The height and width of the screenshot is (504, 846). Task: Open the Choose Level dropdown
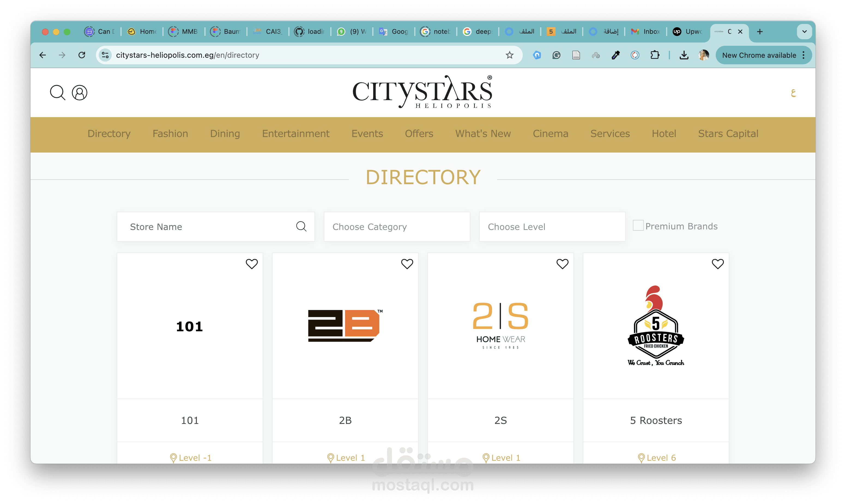(x=552, y=227)
